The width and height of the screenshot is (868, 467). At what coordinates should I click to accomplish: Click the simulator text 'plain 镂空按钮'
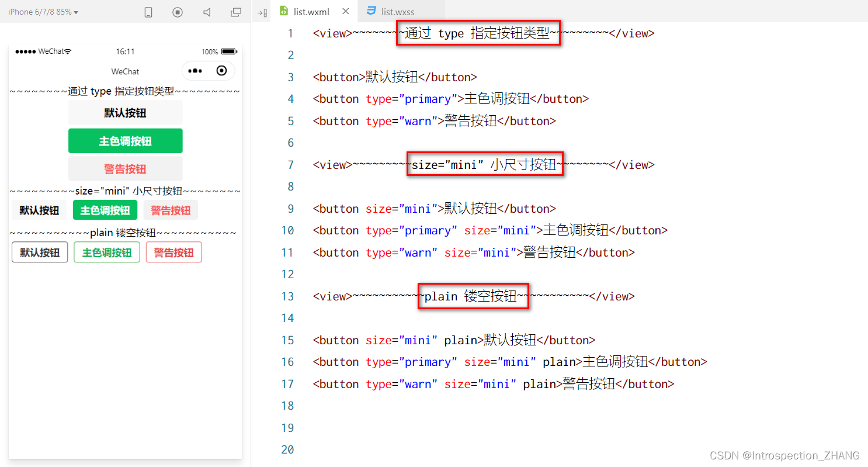click(x=123, y=233)
